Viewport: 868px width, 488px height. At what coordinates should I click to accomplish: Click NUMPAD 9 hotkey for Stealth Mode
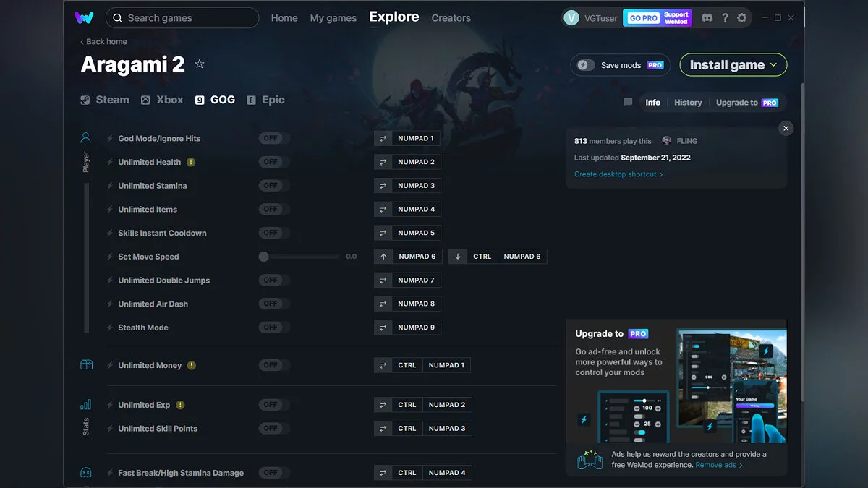click(x=417, y=328)
